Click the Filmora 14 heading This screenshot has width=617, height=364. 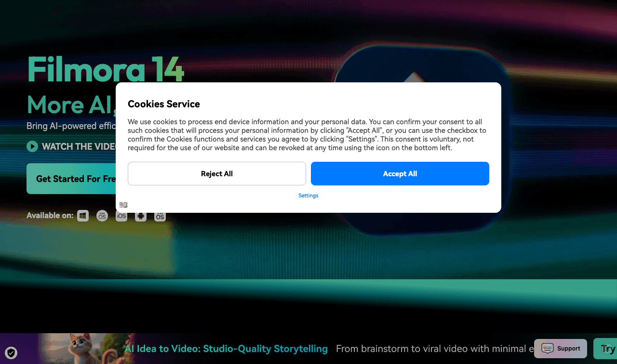click(x=106, y=68)
